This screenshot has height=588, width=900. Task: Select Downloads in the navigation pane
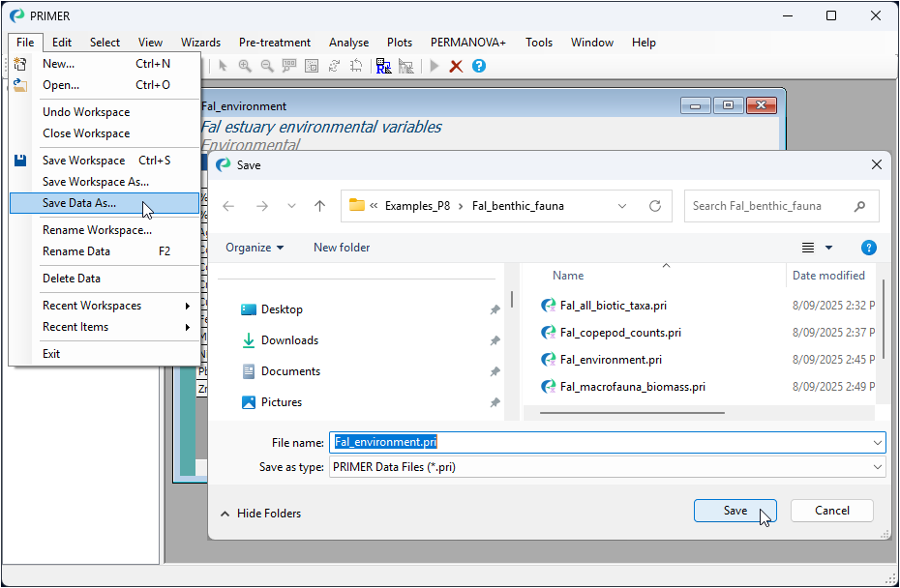[289, 340]
